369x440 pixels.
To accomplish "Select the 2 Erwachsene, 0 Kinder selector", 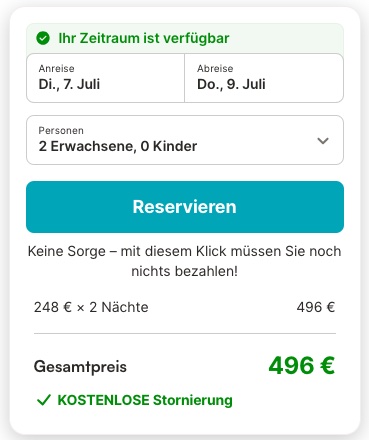I will pos(185,140).
